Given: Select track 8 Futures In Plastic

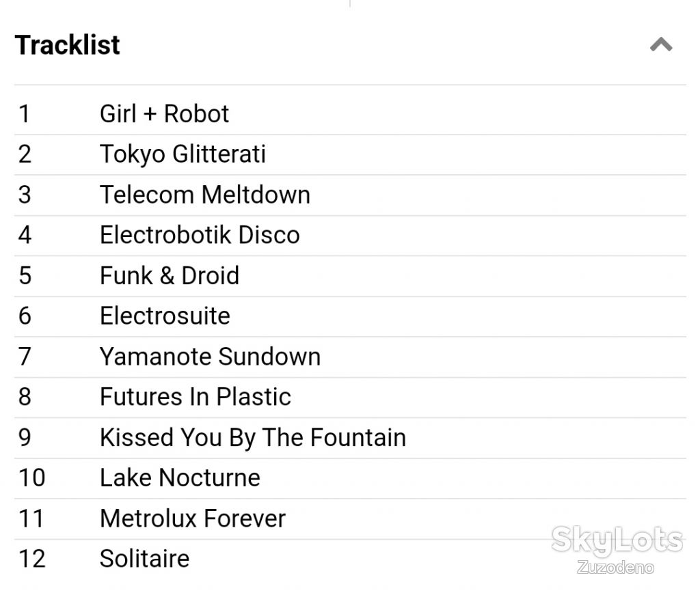Looking at the screenshot, I should click(350, 397).
